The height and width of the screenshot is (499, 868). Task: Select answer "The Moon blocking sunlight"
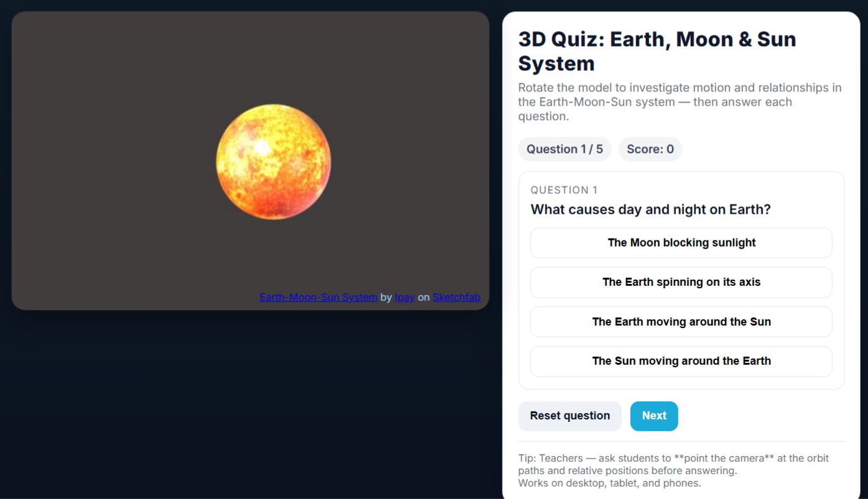click(681, 243)
